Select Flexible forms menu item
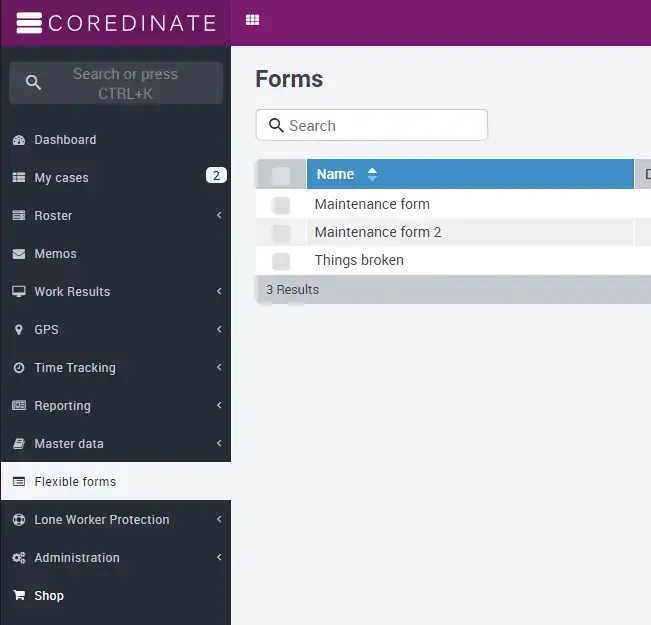The width and height of the screenshot is (651, 625). pyautogui.click(x=116, y=481)
